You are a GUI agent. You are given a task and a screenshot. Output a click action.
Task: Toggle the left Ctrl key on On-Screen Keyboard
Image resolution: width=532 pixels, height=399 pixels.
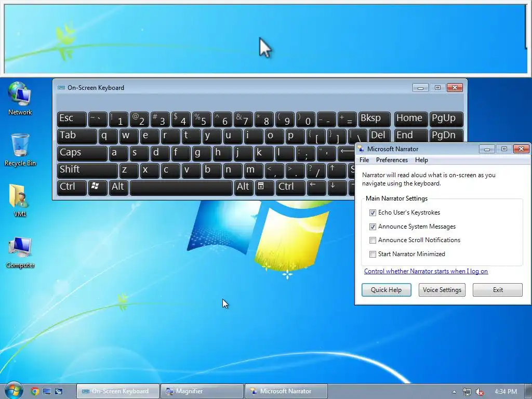[72, 187]
